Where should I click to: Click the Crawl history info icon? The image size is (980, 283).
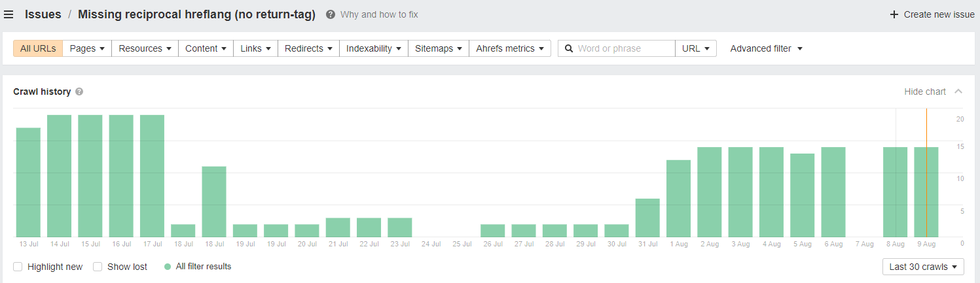[x=79, y=92]
